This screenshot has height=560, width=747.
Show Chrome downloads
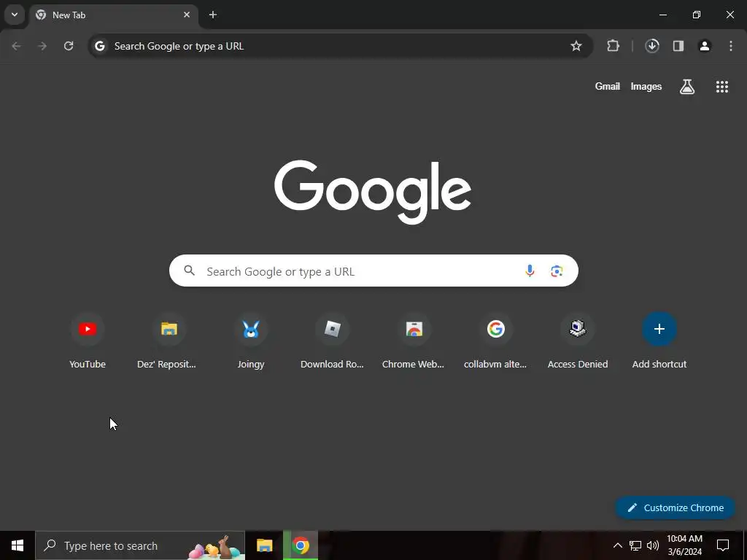tap(652, 46)
